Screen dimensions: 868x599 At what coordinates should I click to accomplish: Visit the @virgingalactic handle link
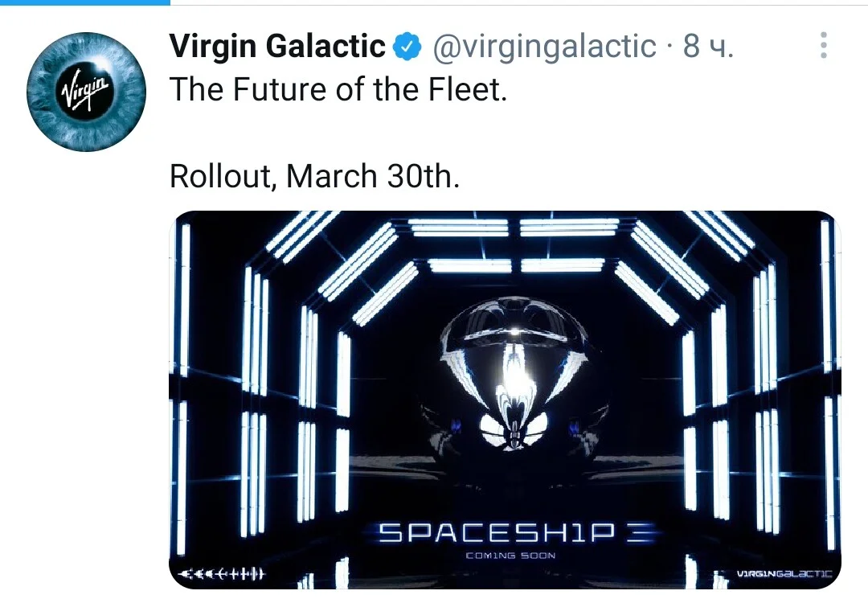pyautogui.click(x=543, y=45)
